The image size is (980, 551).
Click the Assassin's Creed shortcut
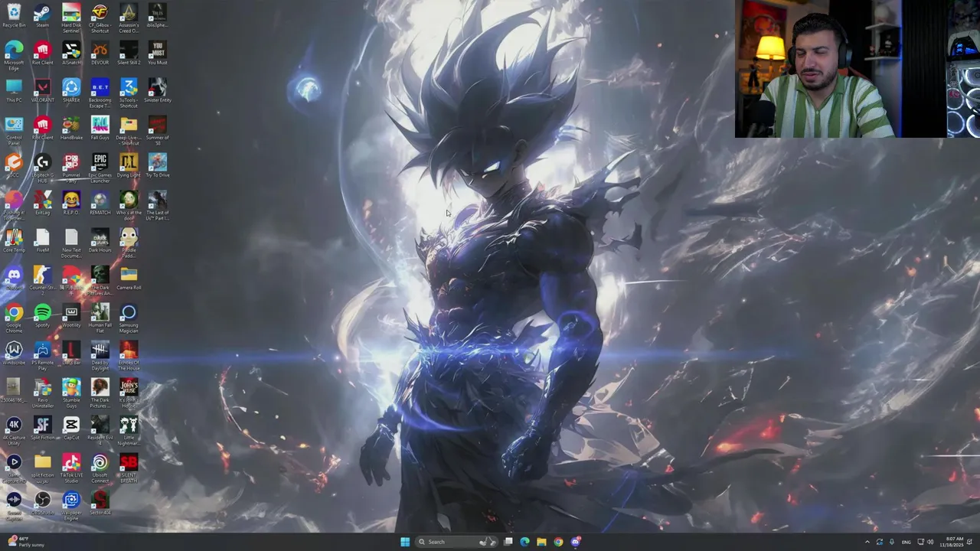pos(129,18)
